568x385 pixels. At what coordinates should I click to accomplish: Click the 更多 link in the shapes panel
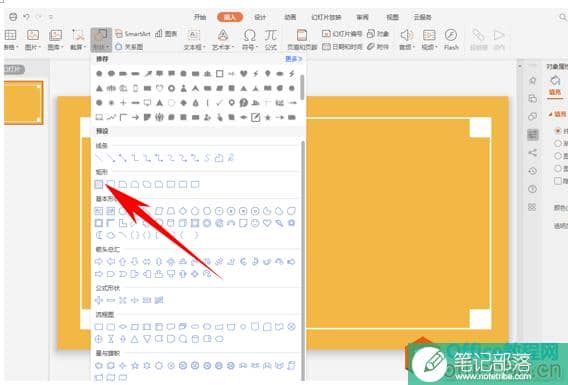[293, 59]
